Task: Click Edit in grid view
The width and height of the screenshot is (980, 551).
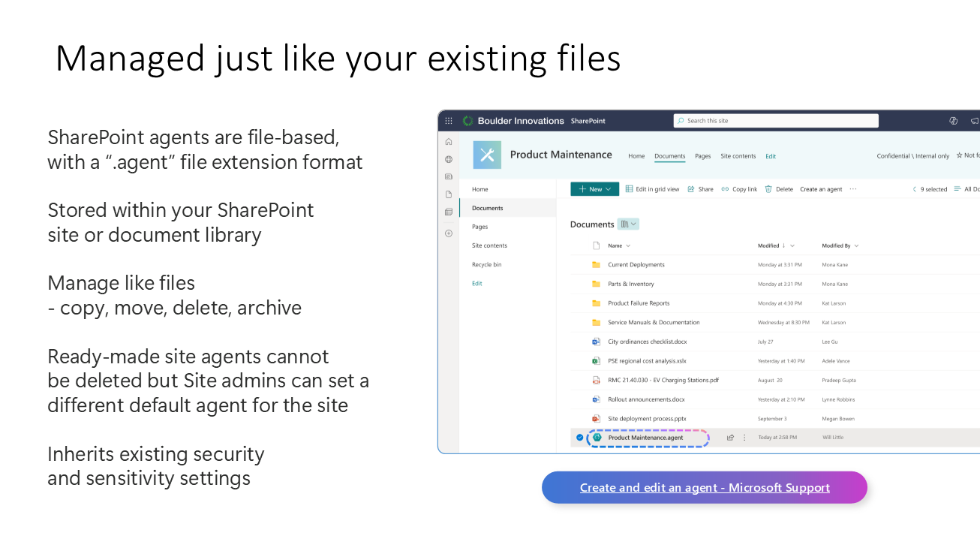Action: [x=653, y=189]
